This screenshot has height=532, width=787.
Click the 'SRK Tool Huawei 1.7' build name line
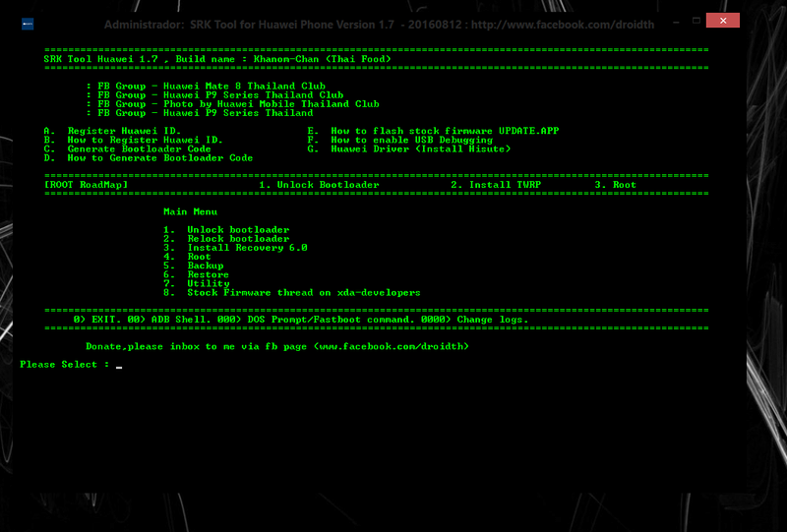point(217,59)
